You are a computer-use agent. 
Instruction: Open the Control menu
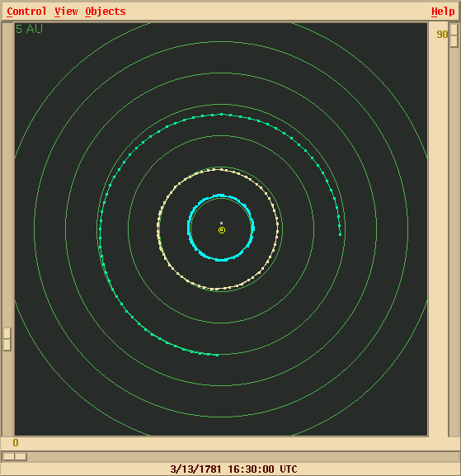coord(26,12)
